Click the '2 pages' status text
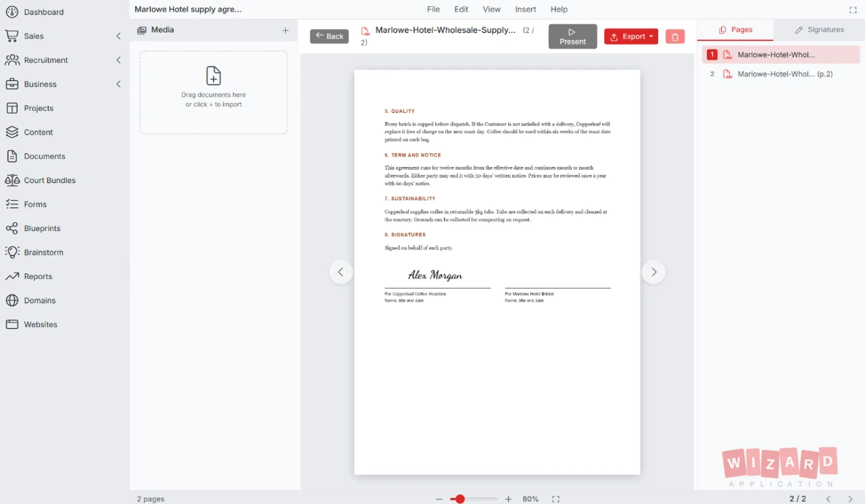 pos(151,499)
